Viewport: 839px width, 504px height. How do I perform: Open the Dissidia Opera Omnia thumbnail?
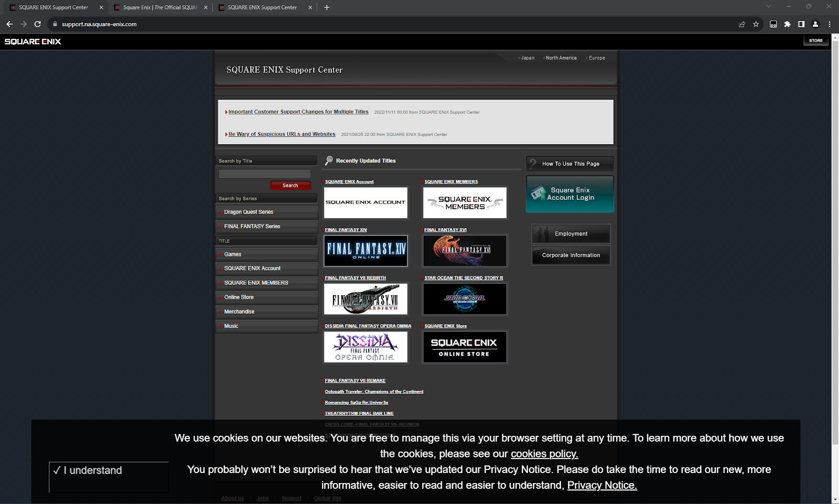[365, 347]
